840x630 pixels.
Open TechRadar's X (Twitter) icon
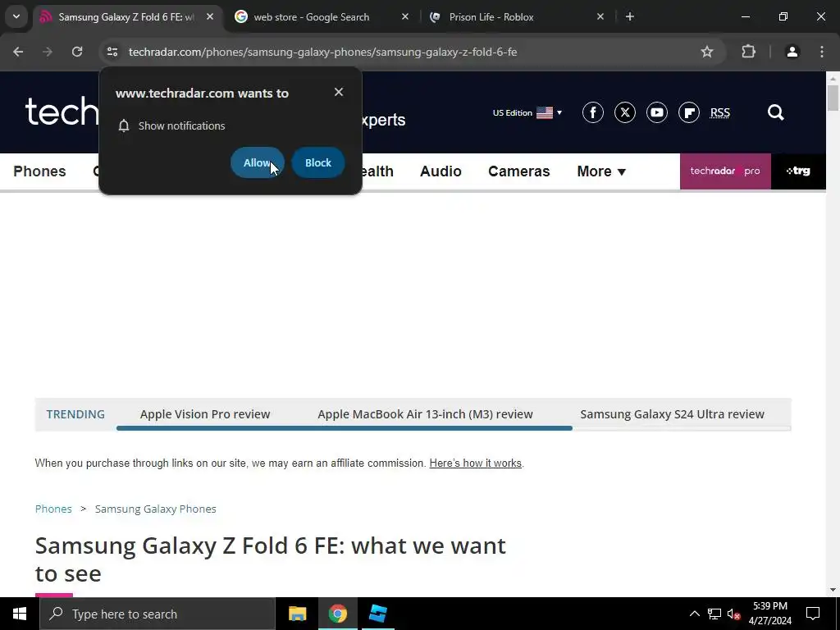tap(624, 112)
